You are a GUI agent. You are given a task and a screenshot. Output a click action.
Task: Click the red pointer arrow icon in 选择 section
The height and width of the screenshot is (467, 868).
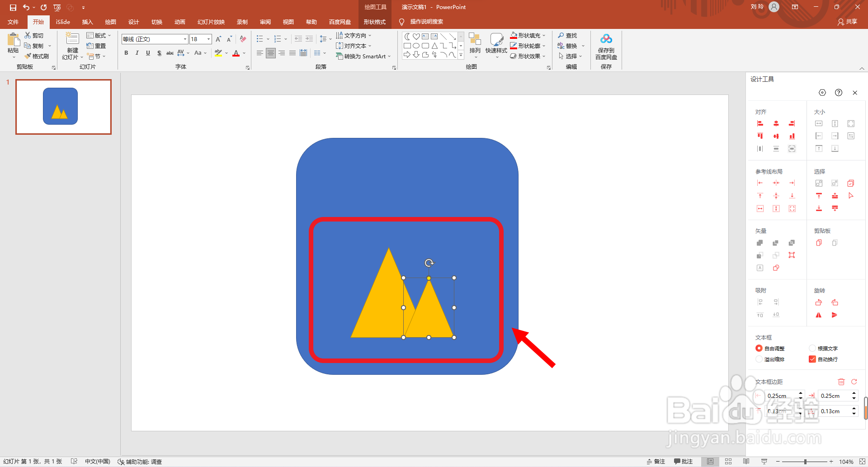pyautogui.click(x=851, y=196)
